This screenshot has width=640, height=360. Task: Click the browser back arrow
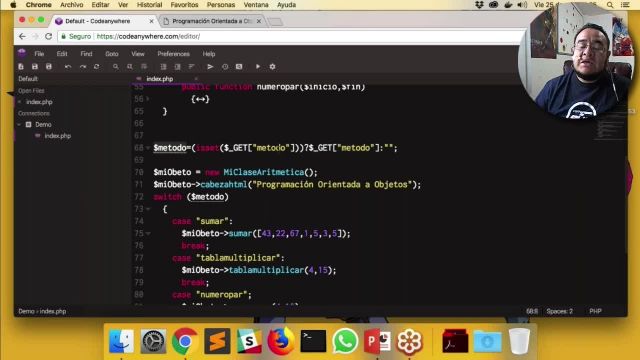pos(22,36)
